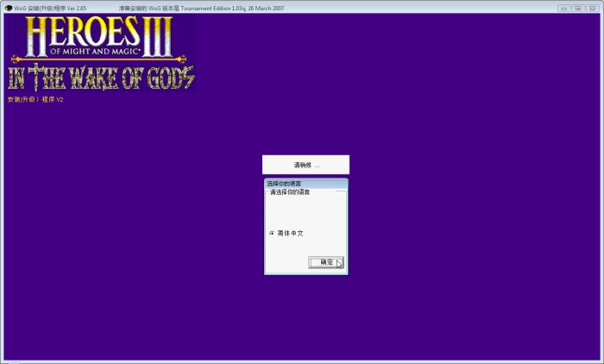Click the 确定 confirm button
604x364 pixels.
pos(326,262)
